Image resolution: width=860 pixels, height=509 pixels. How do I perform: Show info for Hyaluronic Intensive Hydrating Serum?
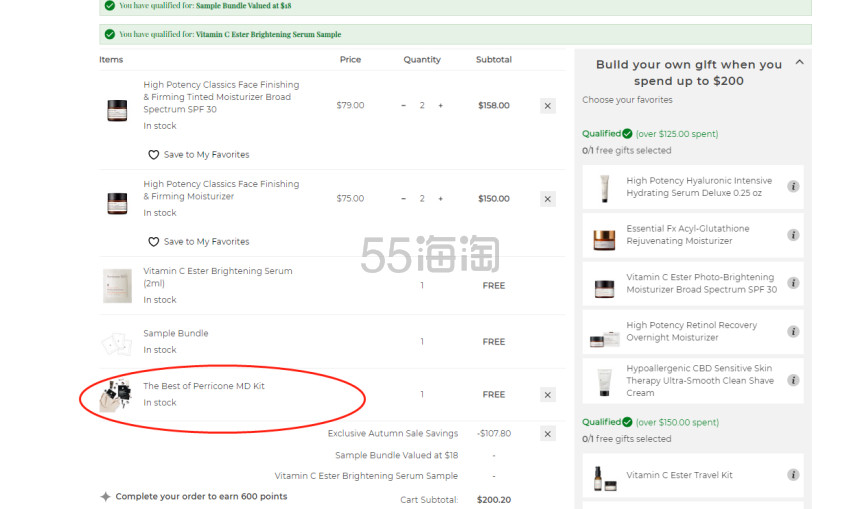(793, 186)
